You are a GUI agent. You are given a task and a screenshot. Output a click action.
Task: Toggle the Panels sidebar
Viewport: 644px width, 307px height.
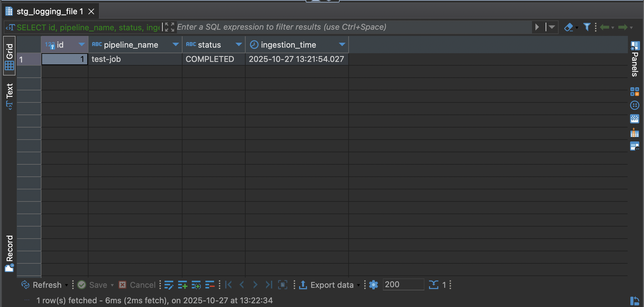[x=635, y=59]
